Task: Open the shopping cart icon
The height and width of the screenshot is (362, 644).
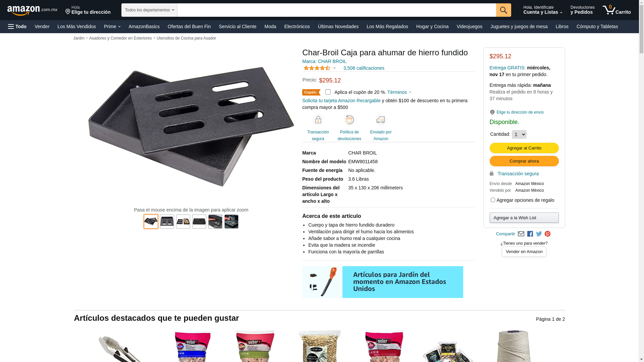Action: click(x=616, y=10)
